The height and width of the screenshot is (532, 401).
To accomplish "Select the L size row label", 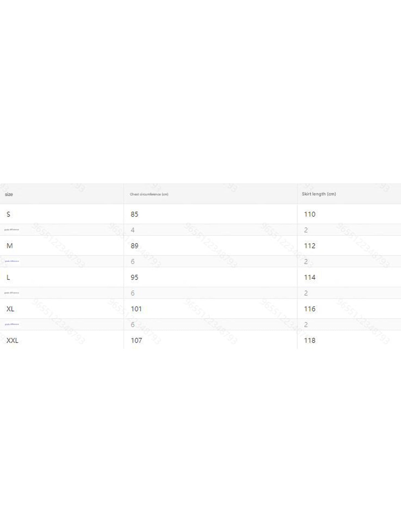I will point(8,277).
